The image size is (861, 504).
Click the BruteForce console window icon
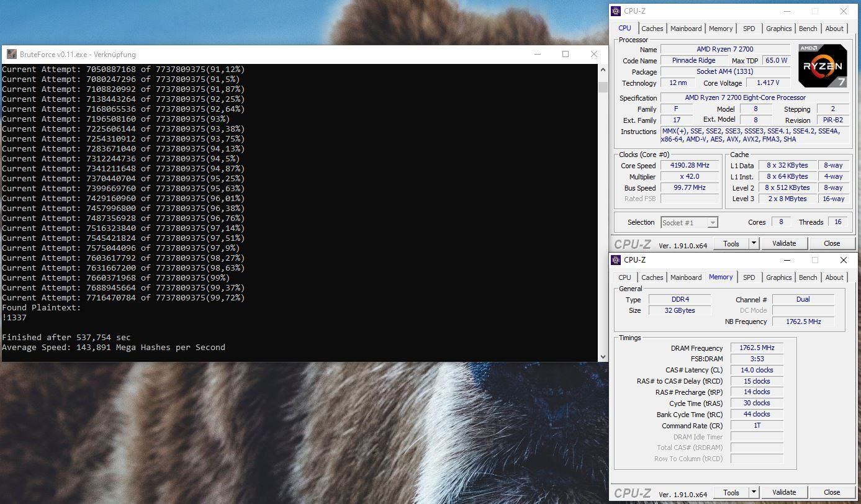pos(11,54)
